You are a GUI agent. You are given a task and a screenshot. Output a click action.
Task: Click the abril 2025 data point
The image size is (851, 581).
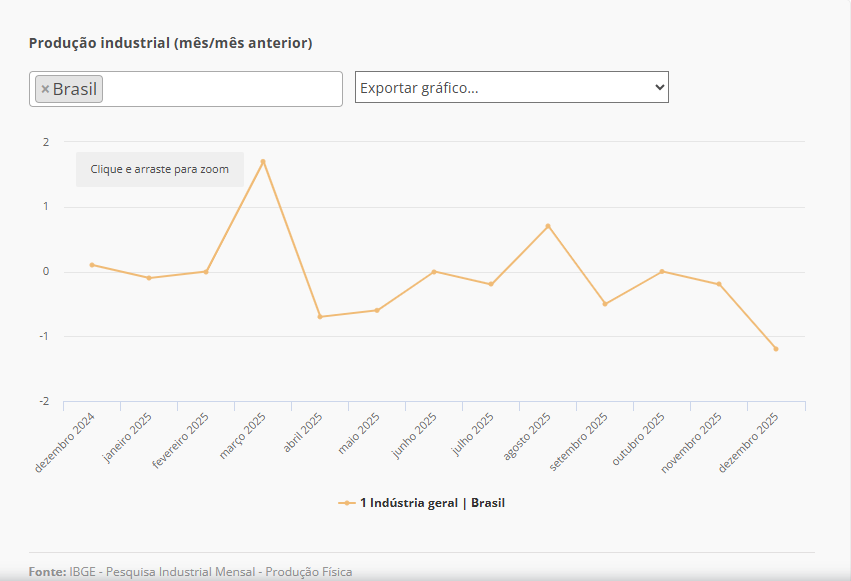320,317
